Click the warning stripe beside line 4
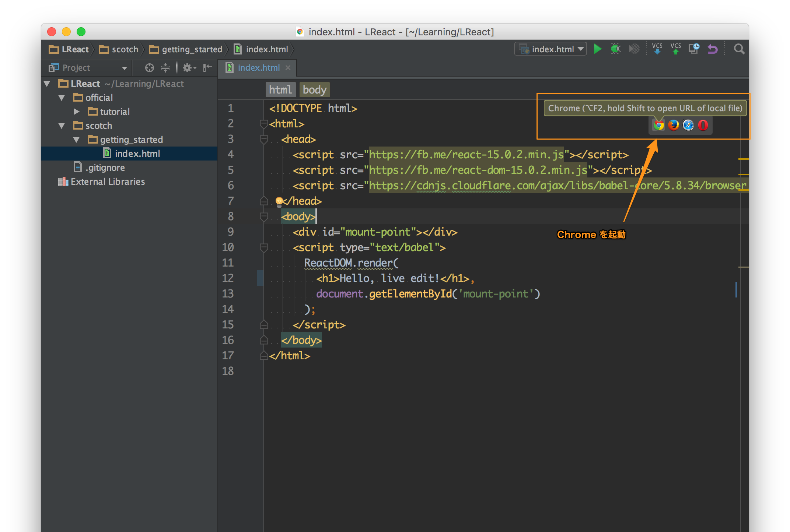Screen dimensions: 790x532 click(x=743, y=159)
